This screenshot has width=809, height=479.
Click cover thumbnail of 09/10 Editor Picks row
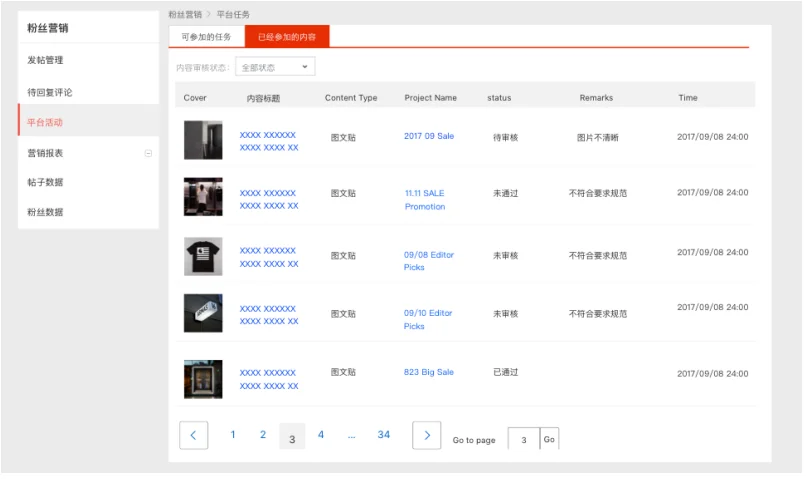click(x=203, y=313)
